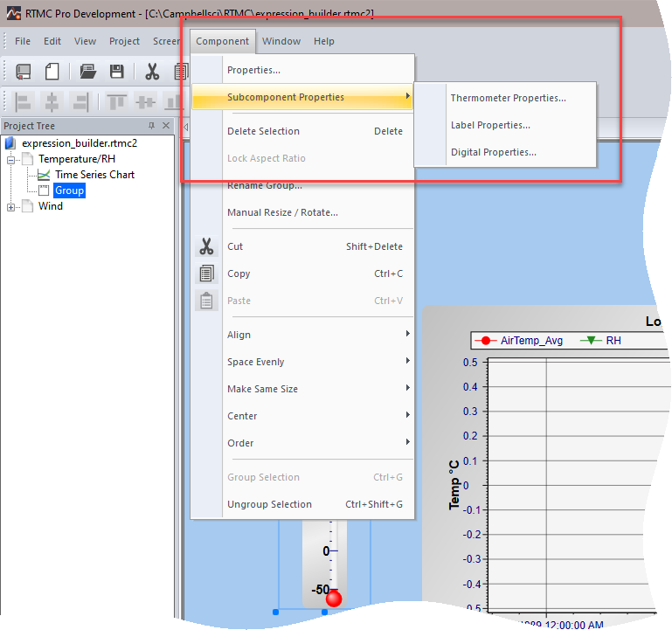Expand the Wind tree node
The image size is (672, 630).
tap(10, 207)
